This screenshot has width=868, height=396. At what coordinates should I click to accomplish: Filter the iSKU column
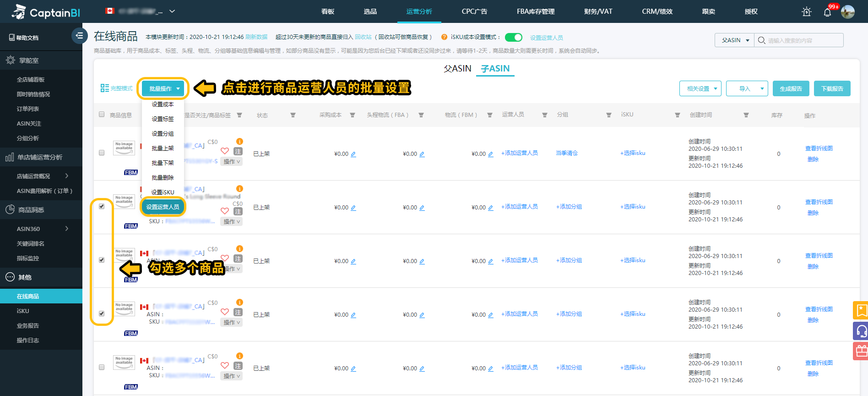point(678,115)
